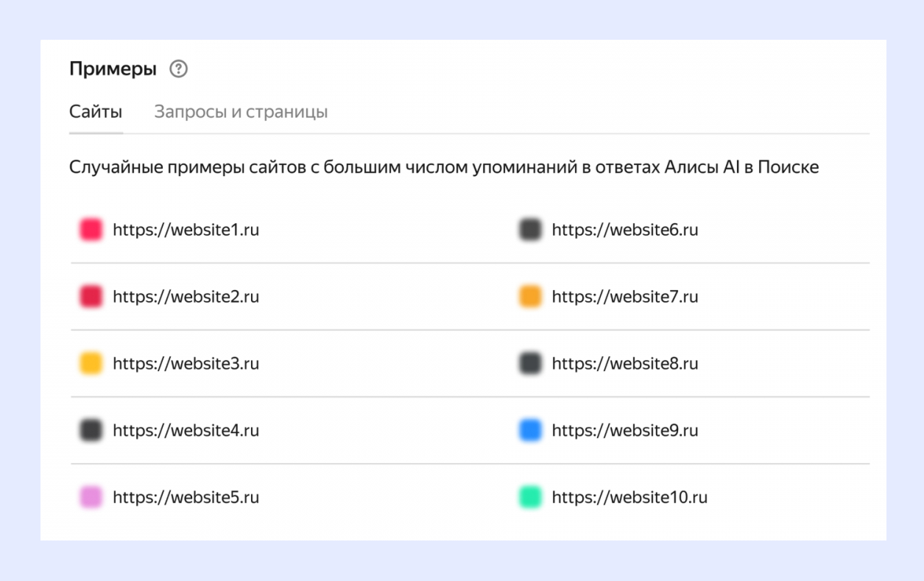Click the blue favicon beside website9.ru
The height and width of the screenshot is (581, 924).
click(531, 430)
